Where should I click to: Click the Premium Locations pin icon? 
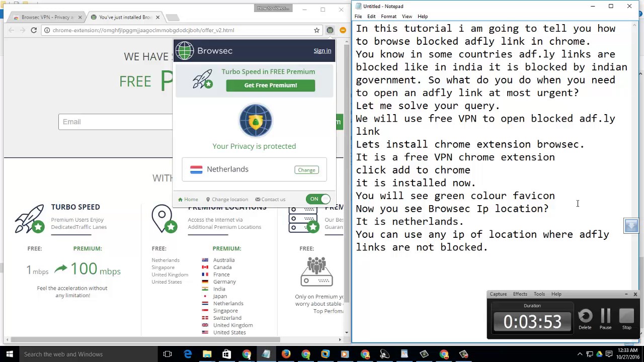point(164,219)
